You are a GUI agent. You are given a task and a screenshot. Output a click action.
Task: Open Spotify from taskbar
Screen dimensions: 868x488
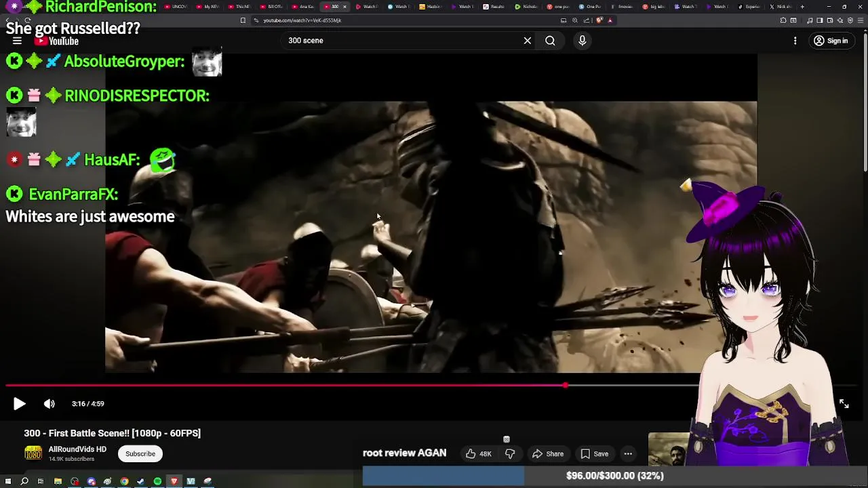click(157, 481)
